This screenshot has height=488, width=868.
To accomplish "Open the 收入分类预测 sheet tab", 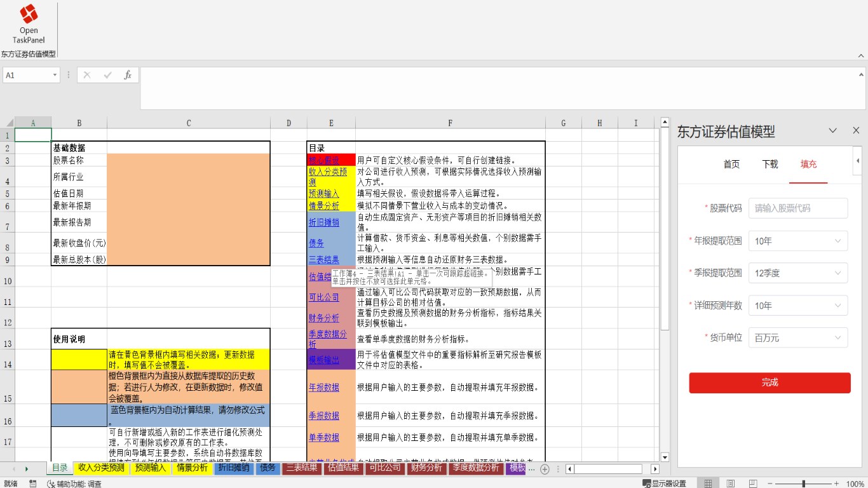I will [x=101, y=468].
